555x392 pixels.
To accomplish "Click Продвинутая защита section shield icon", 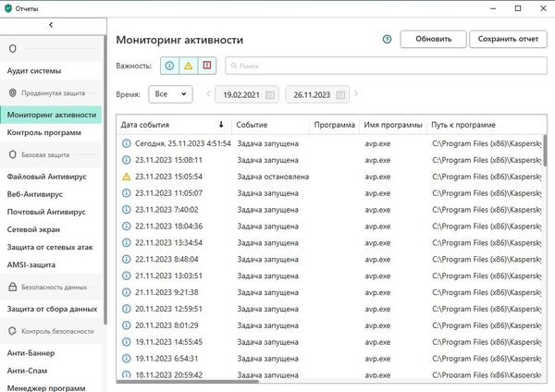I will pos(13,92).
